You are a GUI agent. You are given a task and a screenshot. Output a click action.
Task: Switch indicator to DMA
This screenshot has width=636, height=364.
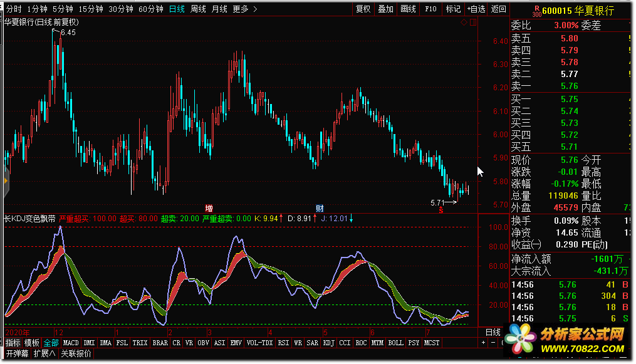(105, 343)
